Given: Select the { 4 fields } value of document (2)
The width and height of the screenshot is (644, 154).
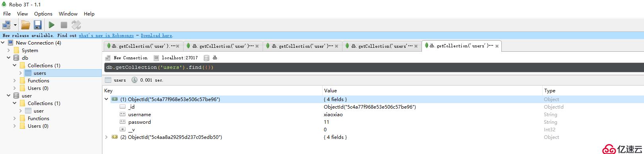Looking at the screenshot, I should pyautogui.click(x=335, y=137).
